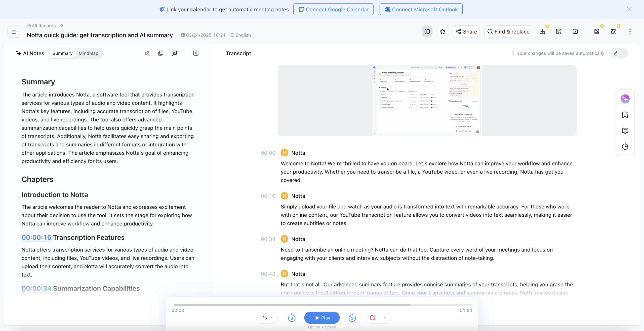Collapse the AI Notes panel

[x=196, y=53]
